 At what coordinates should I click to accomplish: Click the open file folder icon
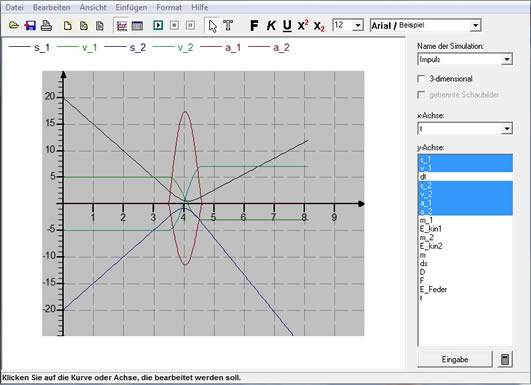pyautogui.click(x=14, y=25)
